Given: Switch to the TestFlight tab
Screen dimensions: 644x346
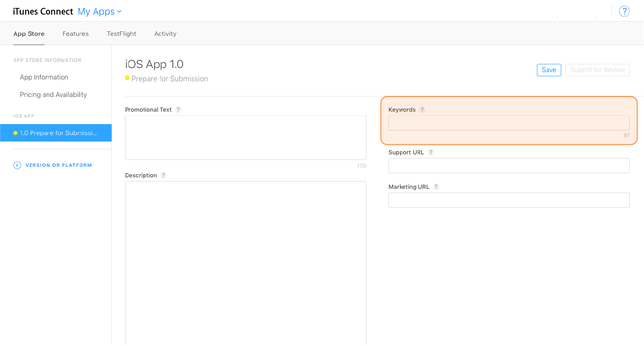Looking at the screenshot, I should coord(121,34).
